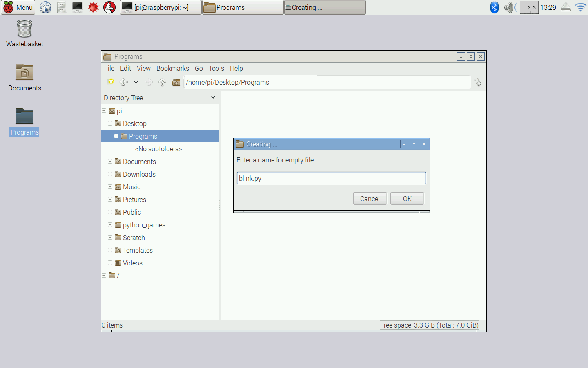588x368 pixels.
Task: Collapse the pi tree node
Action: [104, 111]
